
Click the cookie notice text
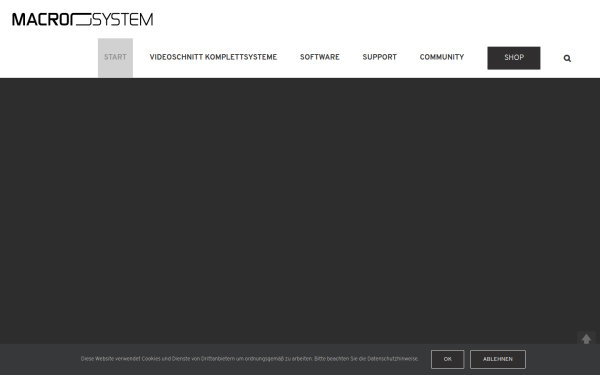tap(249, 359)
